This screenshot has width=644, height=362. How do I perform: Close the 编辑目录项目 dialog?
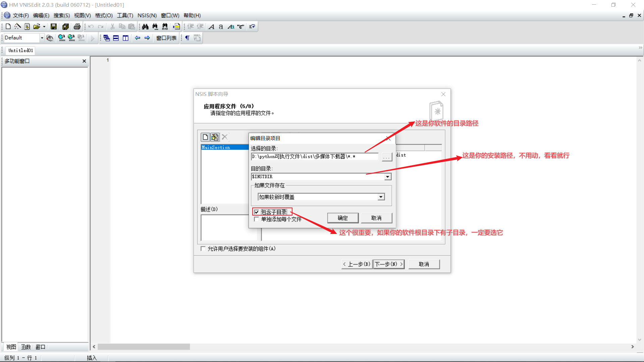point(388,138)
